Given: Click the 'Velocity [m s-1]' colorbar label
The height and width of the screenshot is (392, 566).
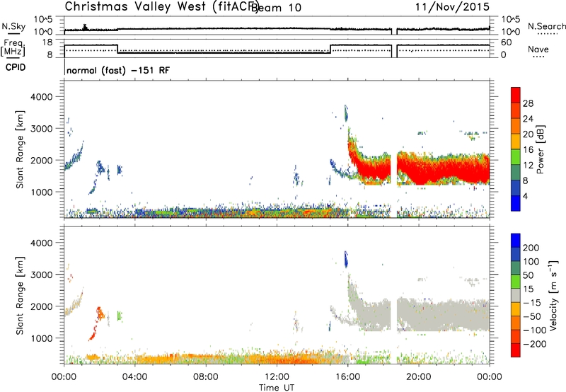Looking at the screenshot, I should (553, 295).
